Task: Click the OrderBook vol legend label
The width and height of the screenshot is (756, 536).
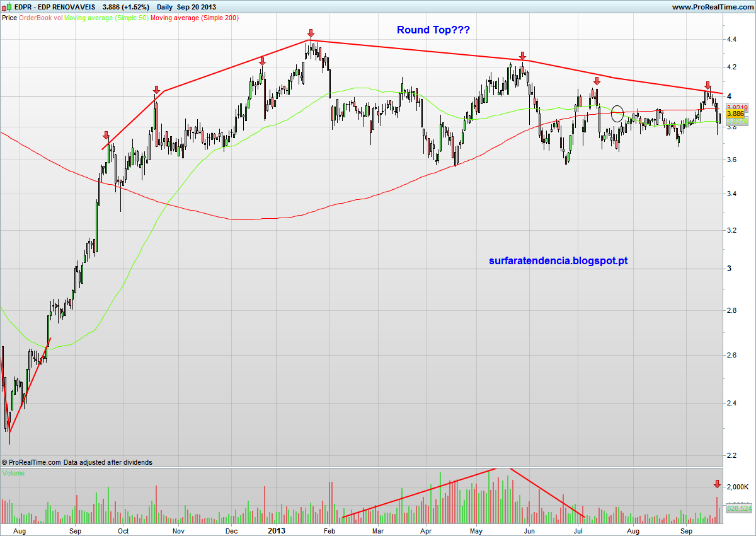Action: point(41,18)
